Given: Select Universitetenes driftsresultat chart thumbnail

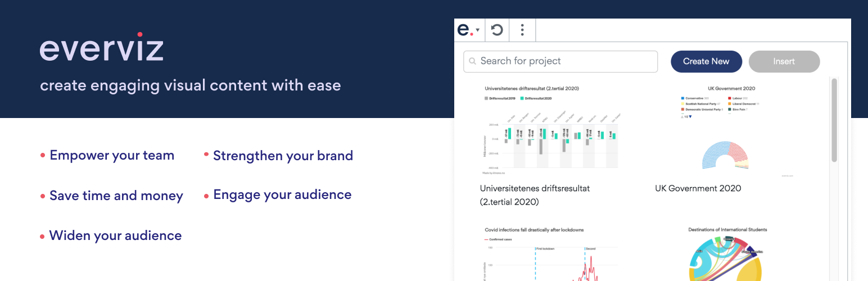Looking at the screenshot, I should (x=550, y=130).
